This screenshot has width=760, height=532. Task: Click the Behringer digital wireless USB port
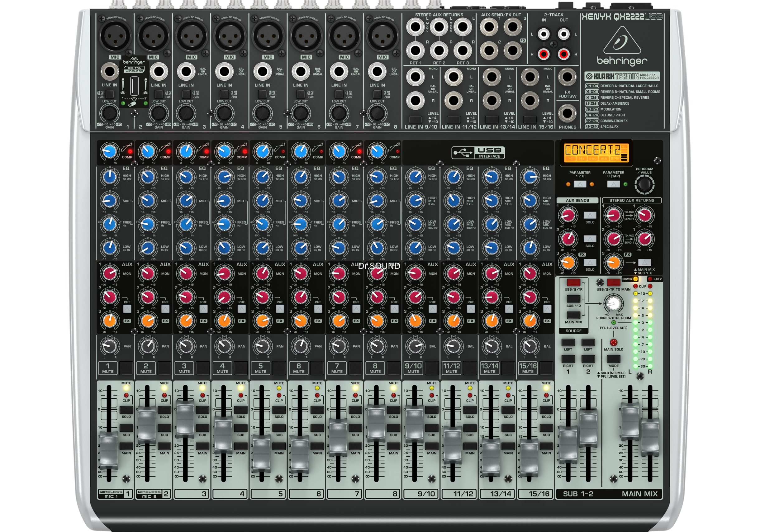(x=134, y=86)
